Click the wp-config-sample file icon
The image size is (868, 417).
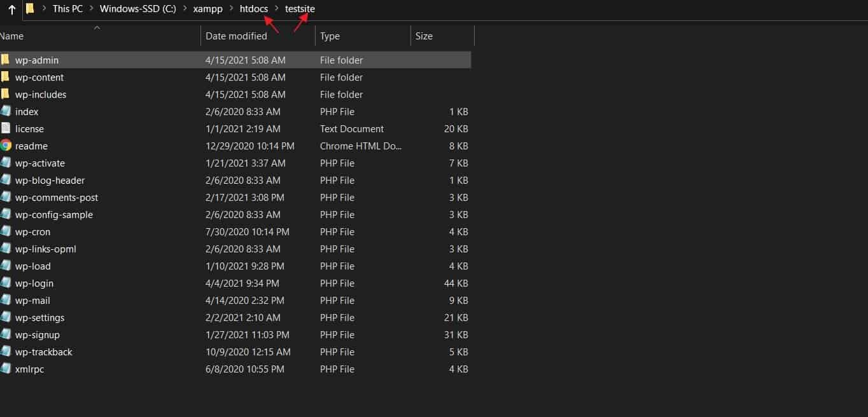tap(5, 214)
